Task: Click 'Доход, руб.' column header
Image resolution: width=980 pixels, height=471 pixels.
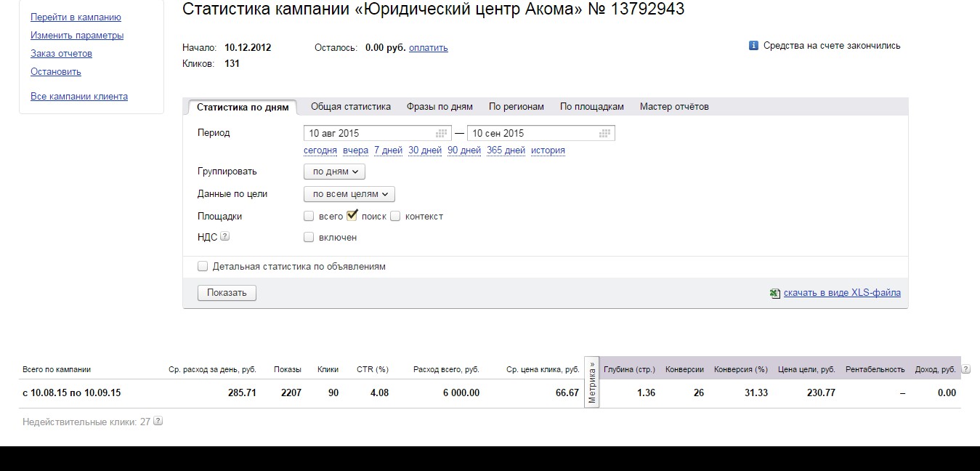Action: click(936, 369)
